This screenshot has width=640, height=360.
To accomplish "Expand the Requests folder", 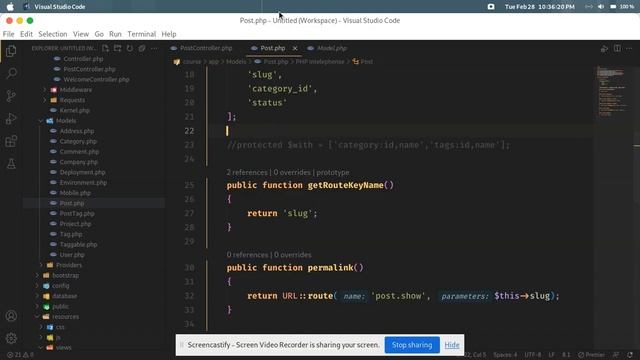I will coord(72,100).
